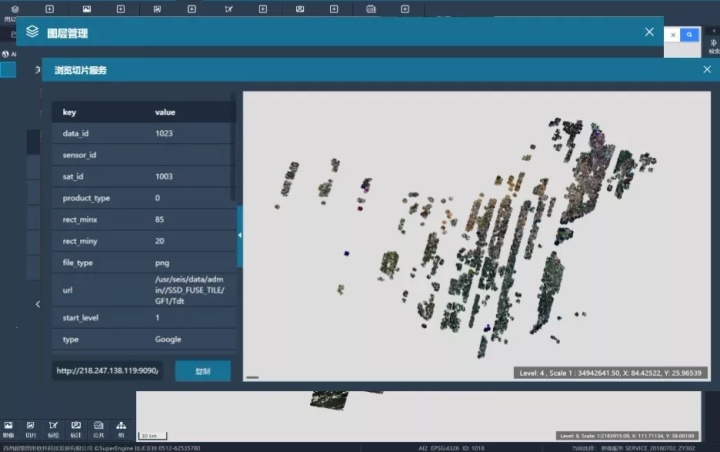Click the 复制 copy button
Viewport: 720px width, 452px height.
(202, 371)
